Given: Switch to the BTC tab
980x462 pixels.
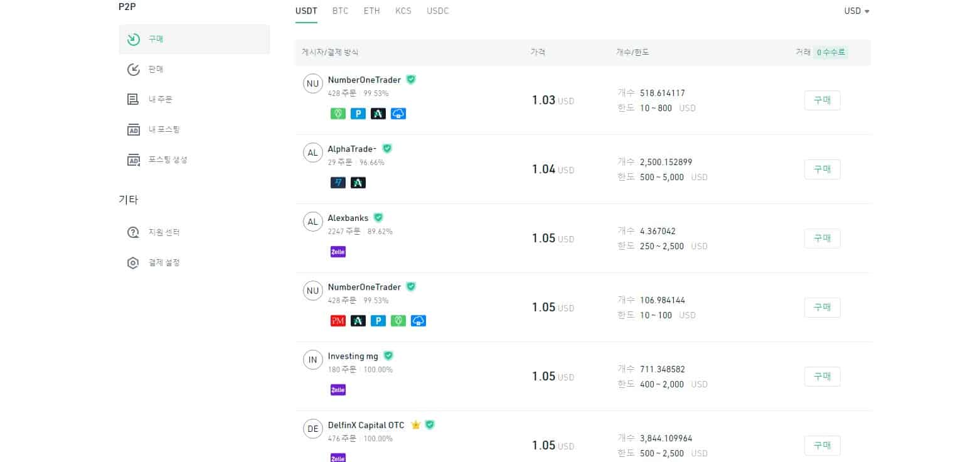Looking at the screenshot, I should [340, 11].
